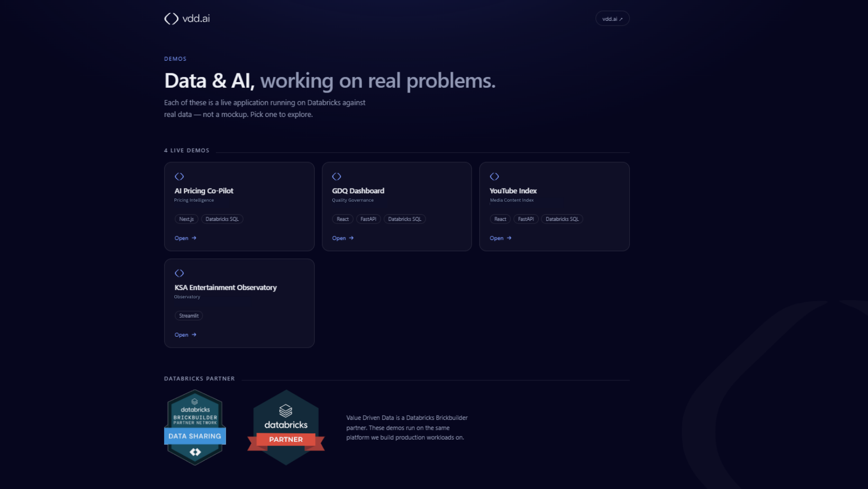Click the YouTube Index card icon
This screenshot has height=489, width=868.
coord(494,177)
